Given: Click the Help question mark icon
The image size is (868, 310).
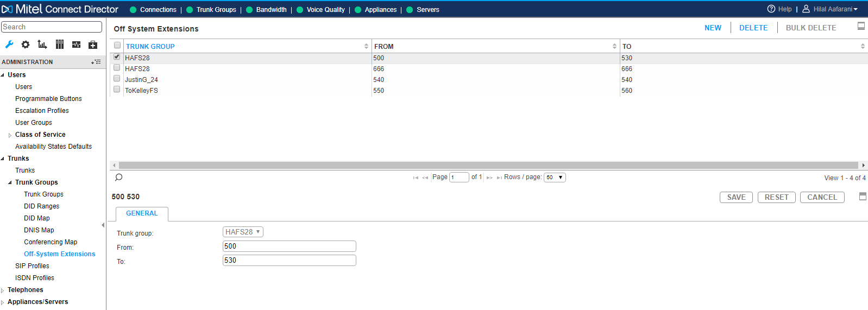Looking at the screenshot, I should coord(771,9).
